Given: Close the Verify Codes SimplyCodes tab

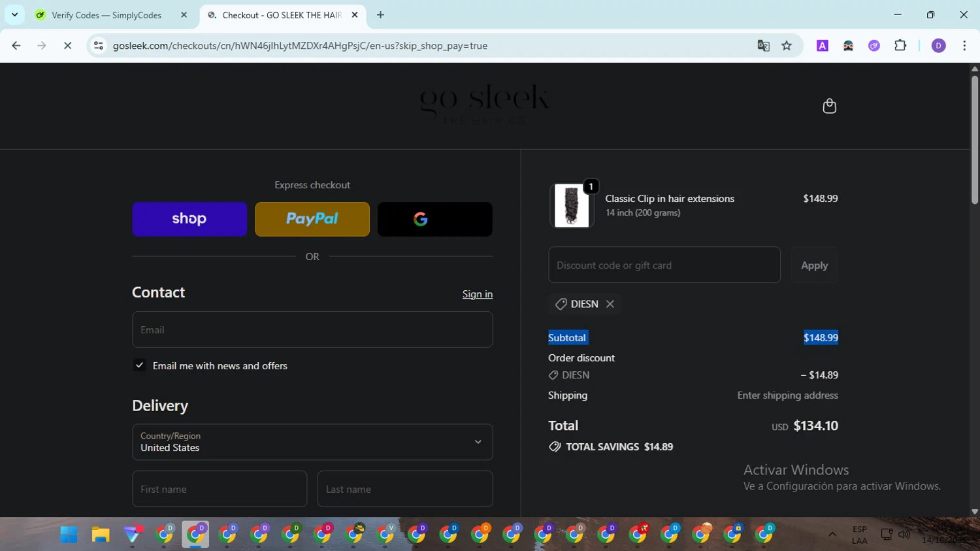Looking at the screenshot, I should [184, 15].
